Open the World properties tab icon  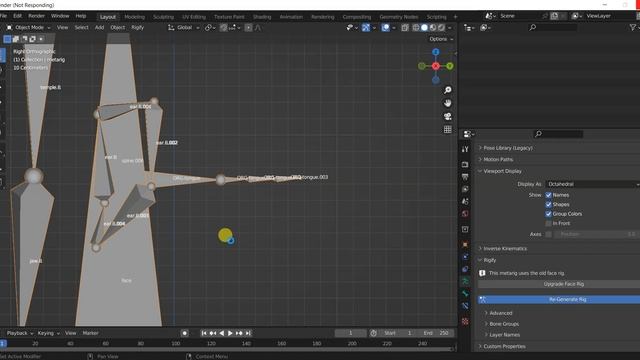[465, 213]
